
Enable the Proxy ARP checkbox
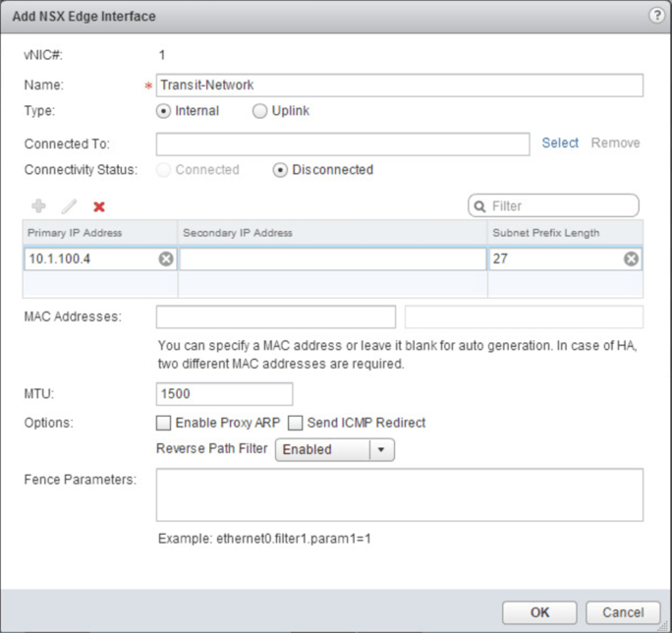tap(163, 423)
